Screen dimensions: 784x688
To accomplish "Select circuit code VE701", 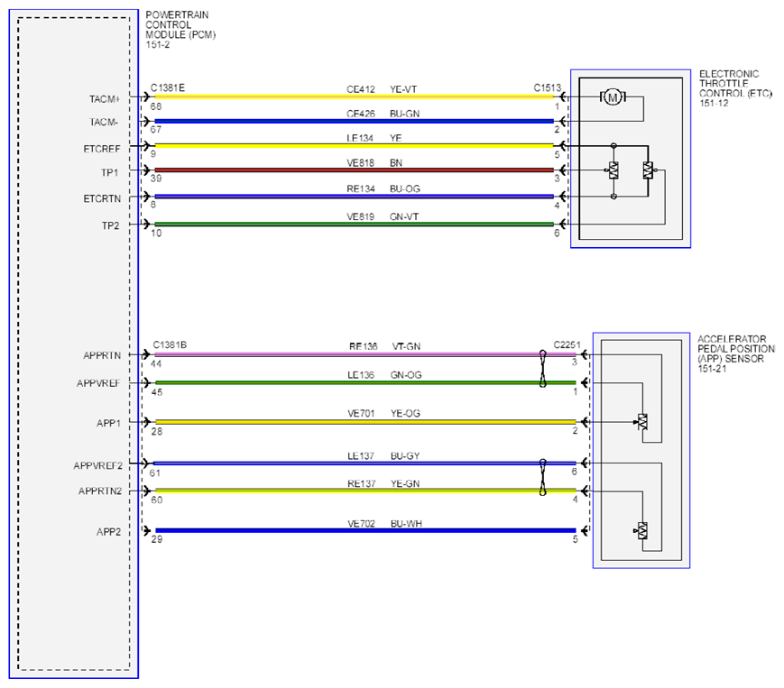I will [x=361, y=414].
